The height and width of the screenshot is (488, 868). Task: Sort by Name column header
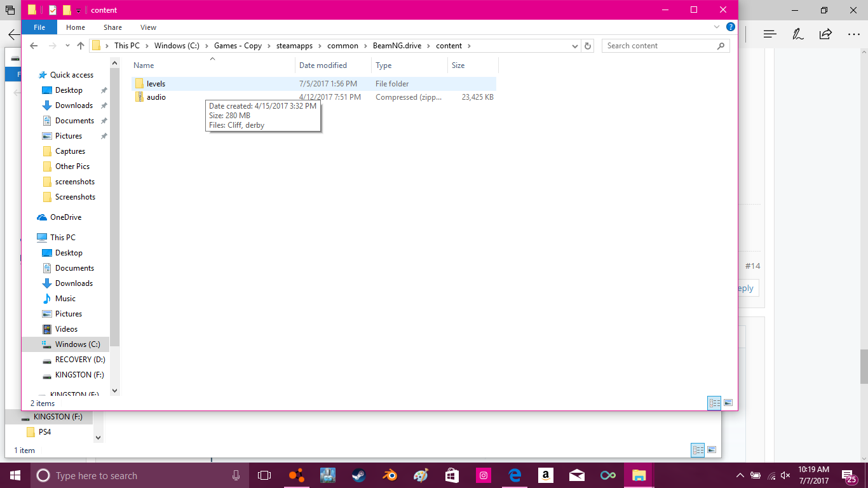click(213, 65)
